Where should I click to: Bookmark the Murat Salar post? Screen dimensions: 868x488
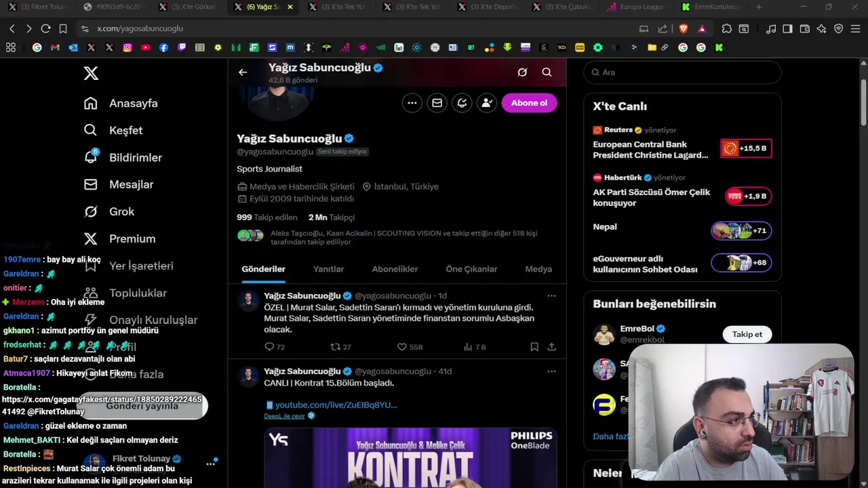coord(534,347)
